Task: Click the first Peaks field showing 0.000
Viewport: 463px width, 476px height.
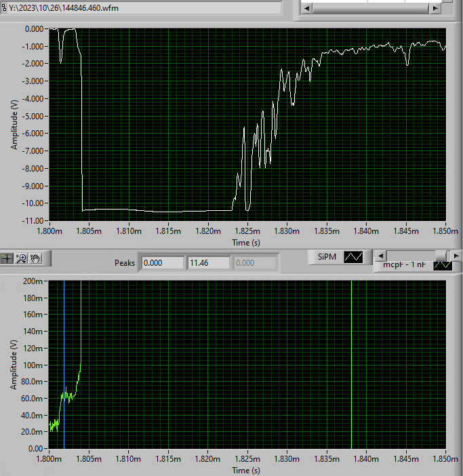Action: click(x=162, y=263)
